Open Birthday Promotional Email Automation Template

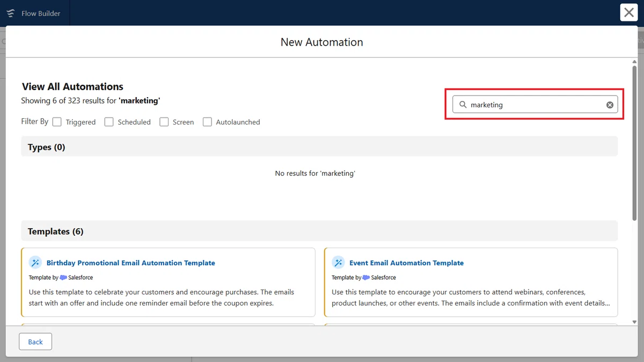point(130,263)
